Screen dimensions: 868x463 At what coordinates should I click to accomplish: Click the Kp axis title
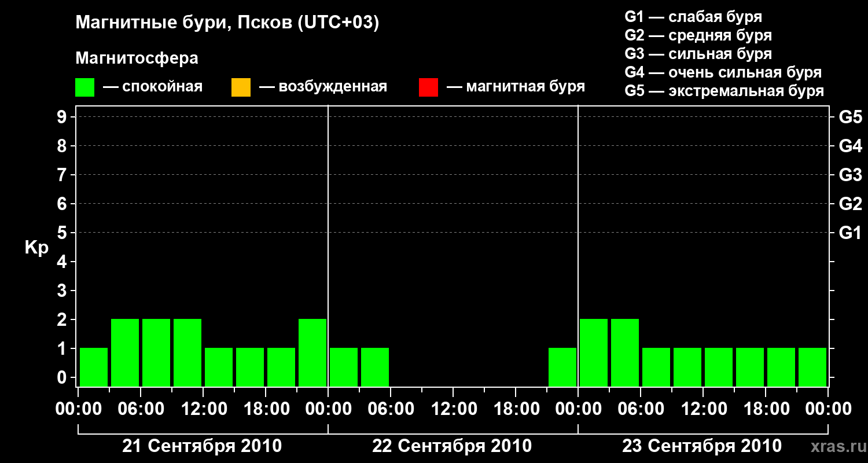(36, 248)
